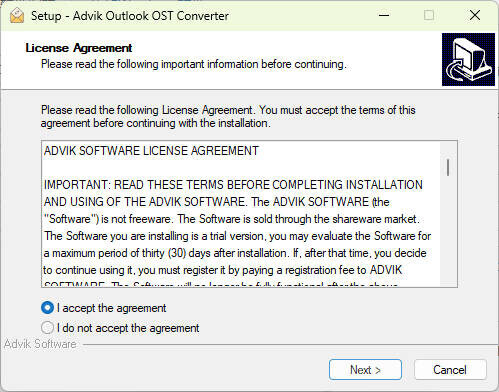Click the installer computer graphic in header

coord(468,59)
